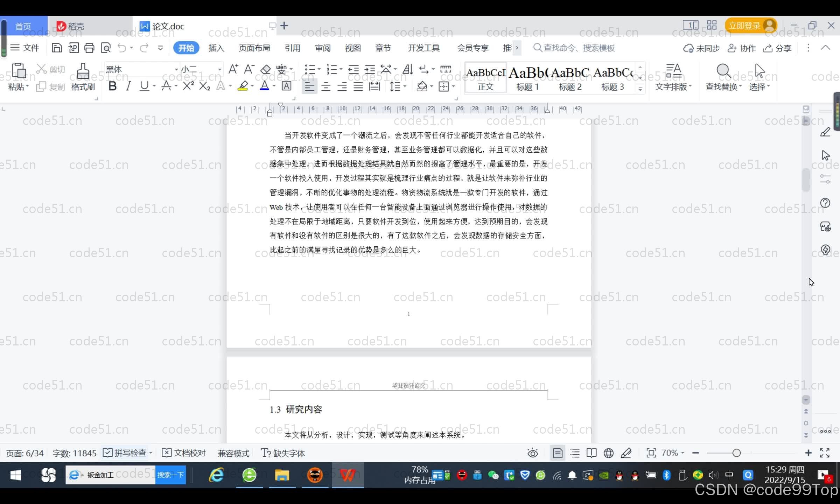Click the character border A icon
This screenshot has width=840, height=504.
[286, 86]
